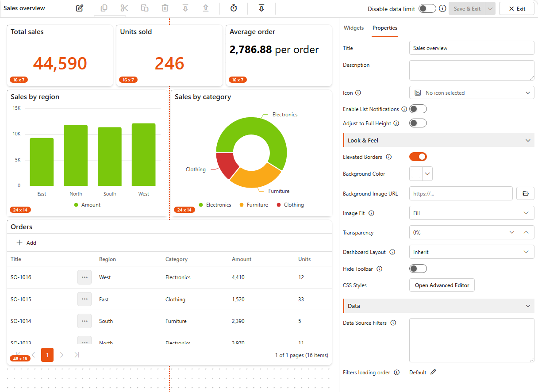This screenshot has width=538, height=392.
Task: Click the Background Image URL field
Action: tap(461, 193)
